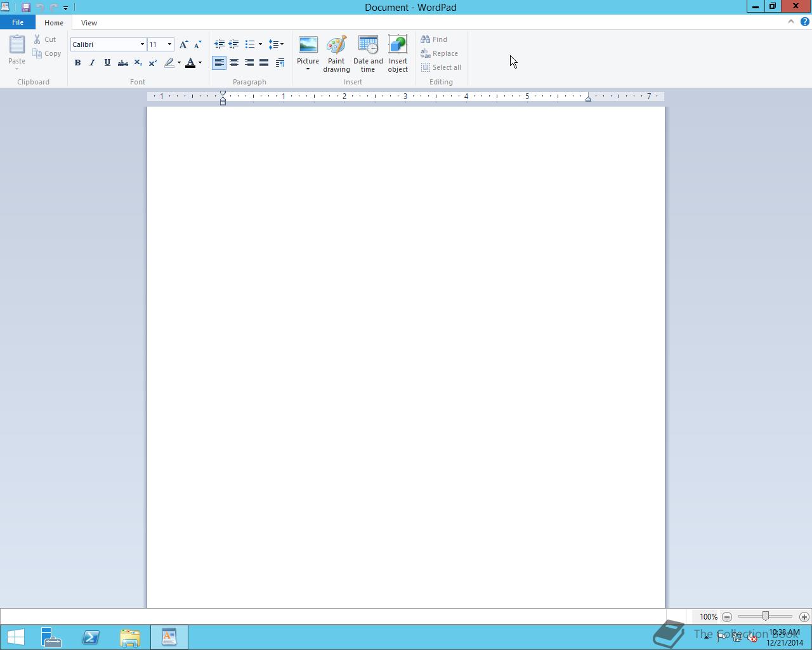This screenshot has height=650, width=812.
Task: Click the Select all button
Action: pos(441,67)
